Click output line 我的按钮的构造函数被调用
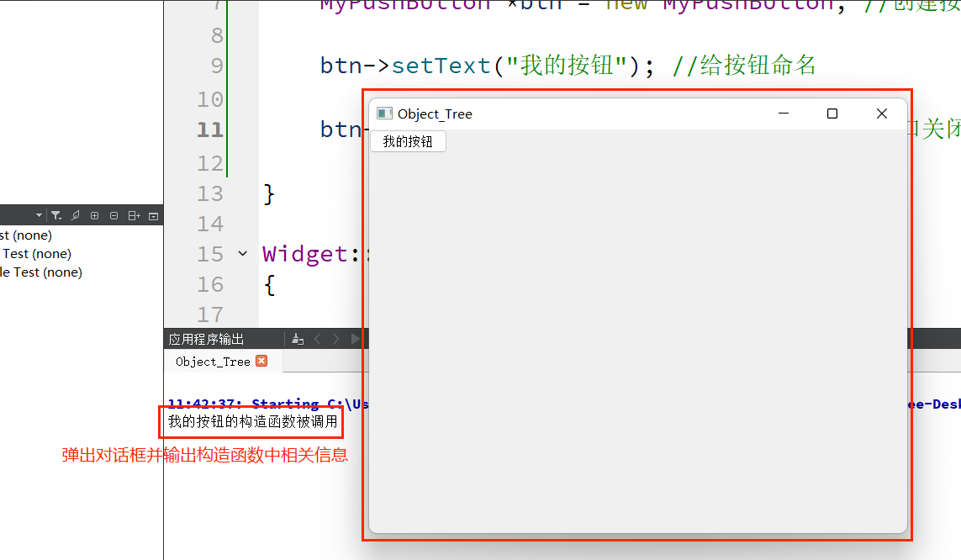The width and height of the screenshot is (961, 560). 252,421
